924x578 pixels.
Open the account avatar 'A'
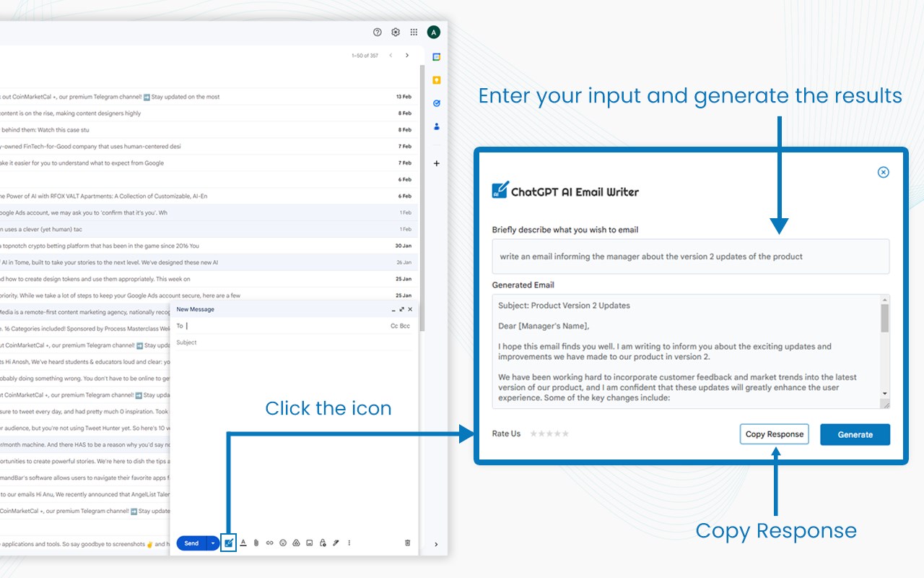click(433, 32)
